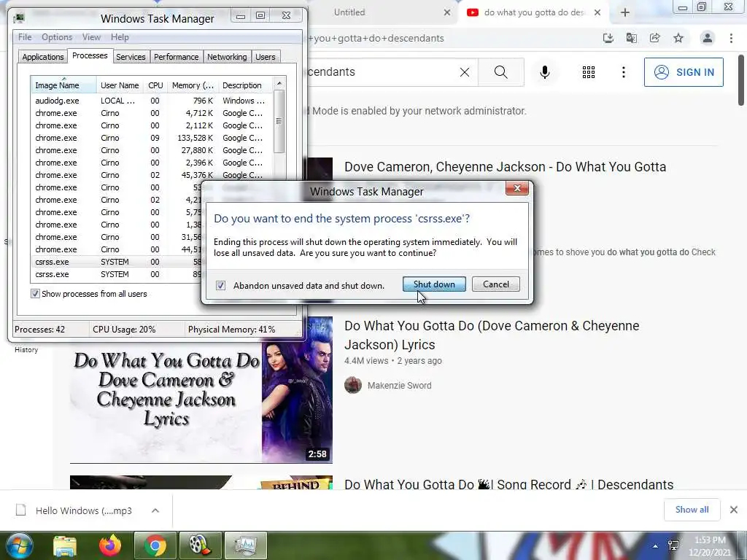Open 'Do What You Gotta Do Lyrics' video title
Viewport: 747px width, 560px height.
[492, 335]
